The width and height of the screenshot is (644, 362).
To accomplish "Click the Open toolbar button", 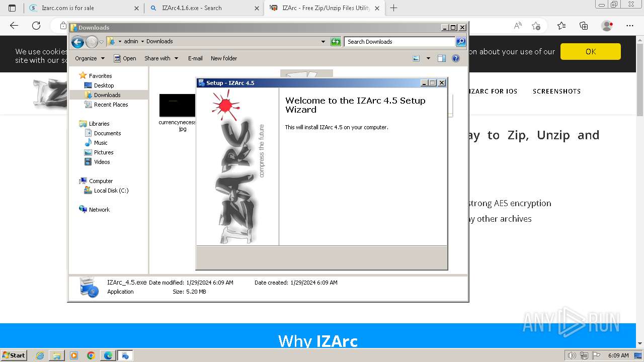I will tap(125, 58).
